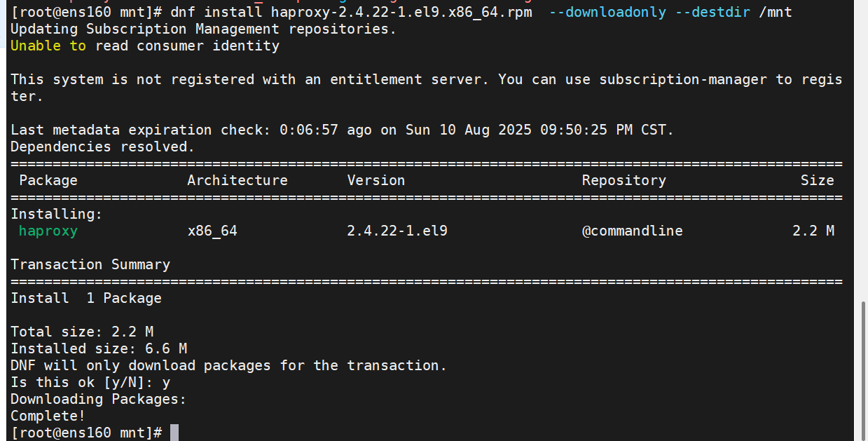Click the 'Version' column header

click(x=376, y=180)
